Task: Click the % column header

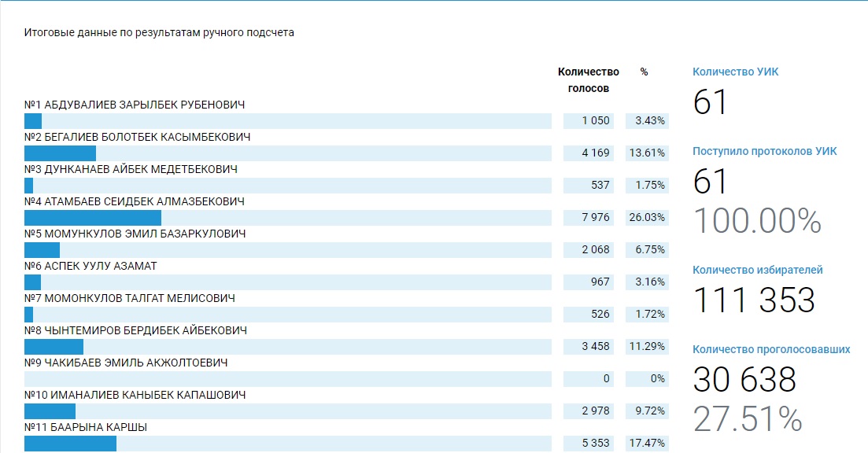Action: point(644,72)
